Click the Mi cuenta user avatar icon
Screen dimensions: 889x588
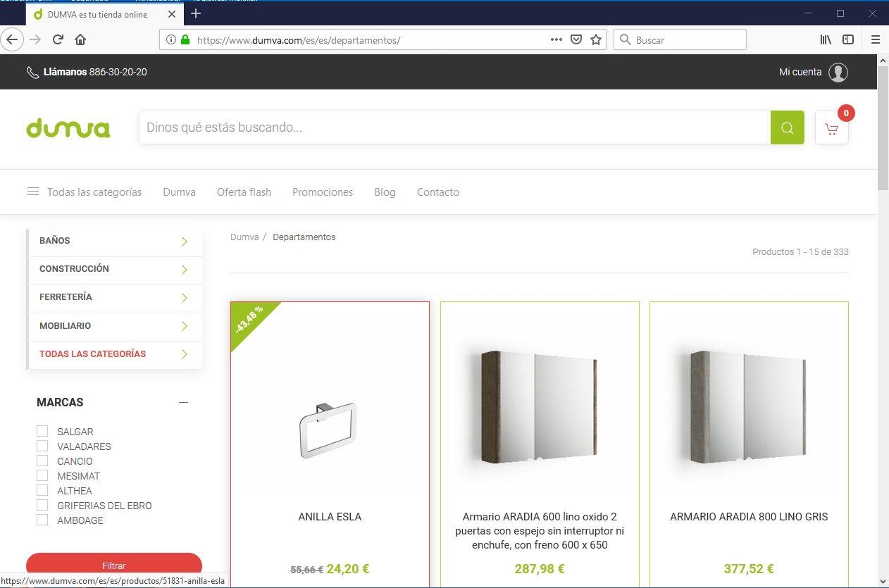coord(838,72)
